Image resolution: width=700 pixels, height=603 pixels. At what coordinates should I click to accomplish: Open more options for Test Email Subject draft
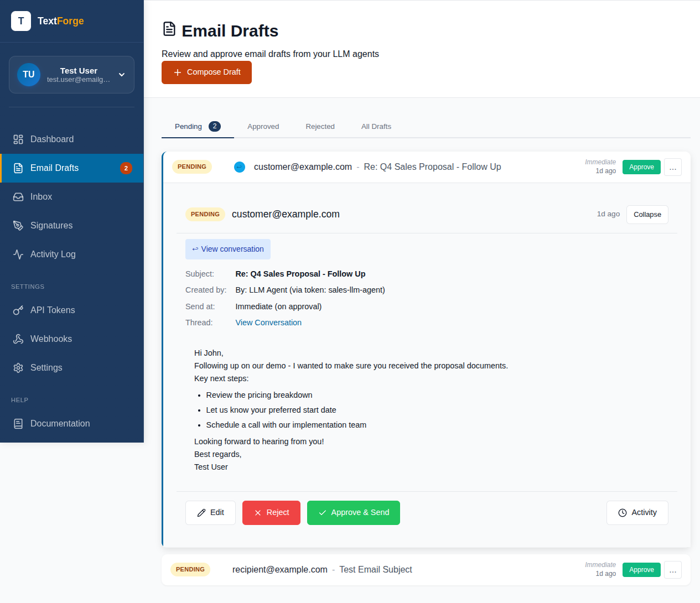[x=673, y=570]
